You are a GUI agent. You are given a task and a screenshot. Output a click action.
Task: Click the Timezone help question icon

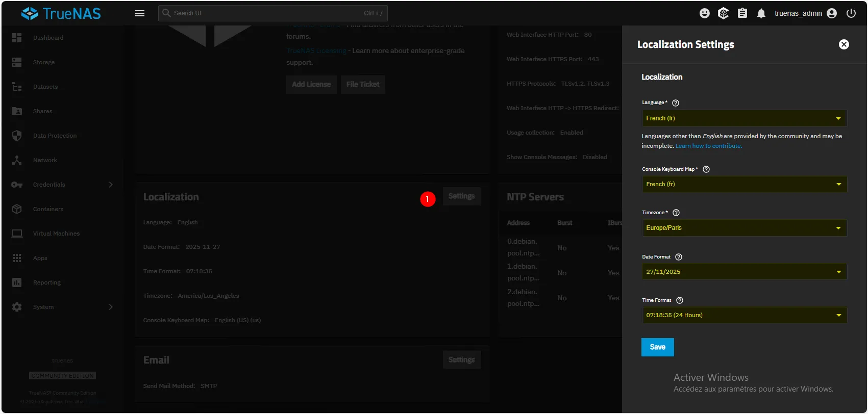pos(676,213)
